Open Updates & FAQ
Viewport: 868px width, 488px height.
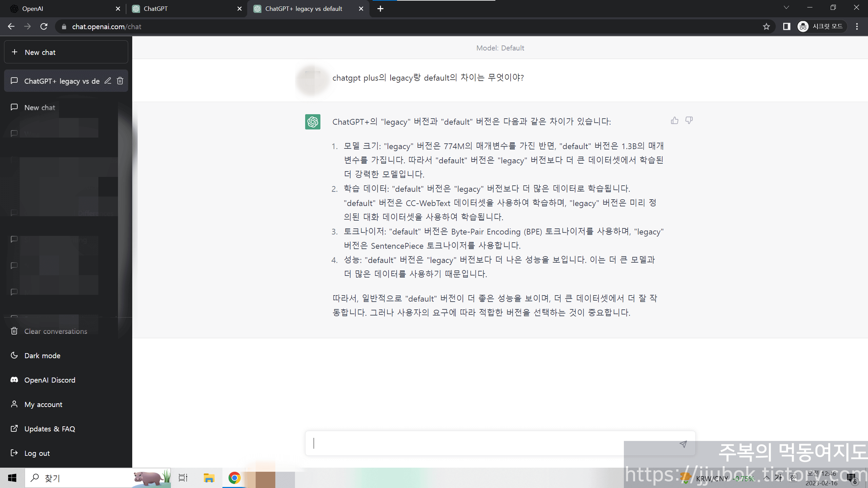pyautogui.click(x=50, y=428)
